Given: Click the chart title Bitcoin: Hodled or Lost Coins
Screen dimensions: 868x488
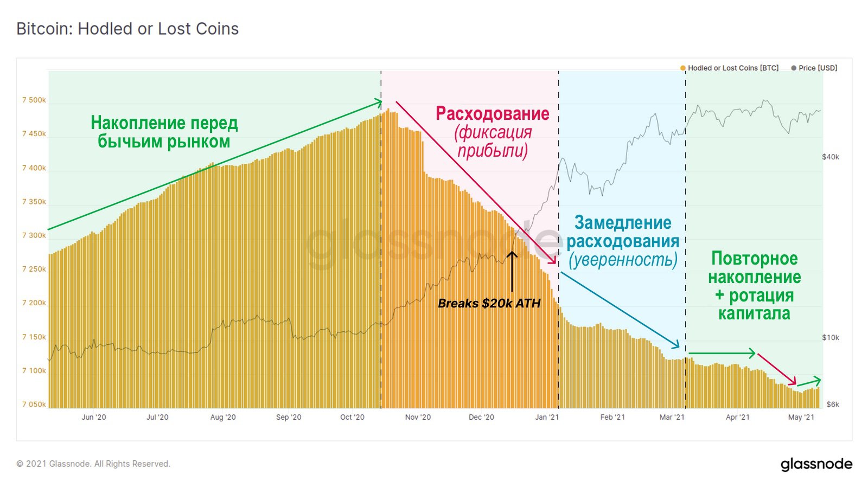Looking at the screenshot, I should pyautogui.click(x=127, y=29).
